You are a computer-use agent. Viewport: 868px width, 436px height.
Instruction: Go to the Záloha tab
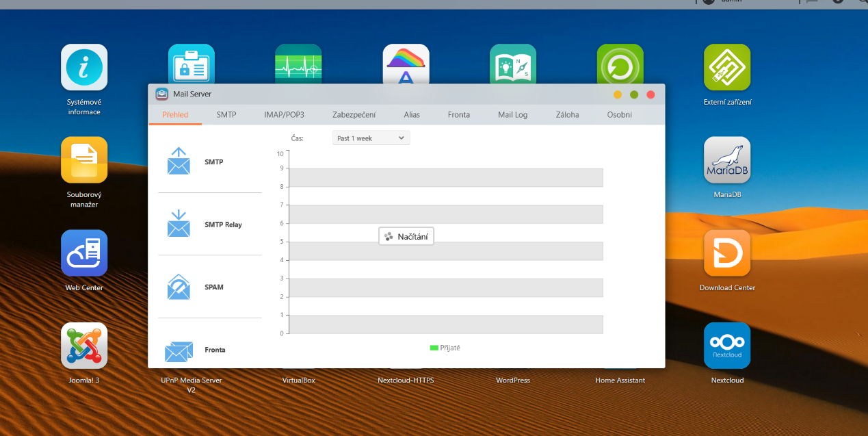click(x=567, y=115)
